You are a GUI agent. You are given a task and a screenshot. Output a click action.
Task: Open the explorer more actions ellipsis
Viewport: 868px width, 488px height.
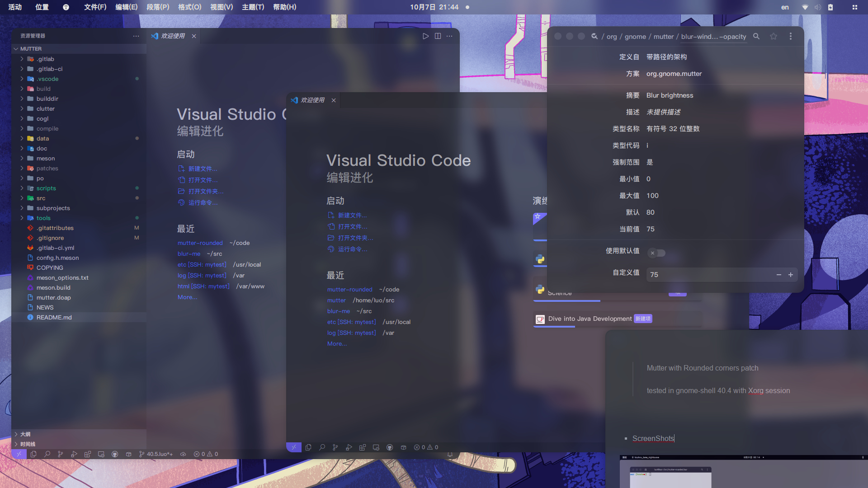(136, 36)
